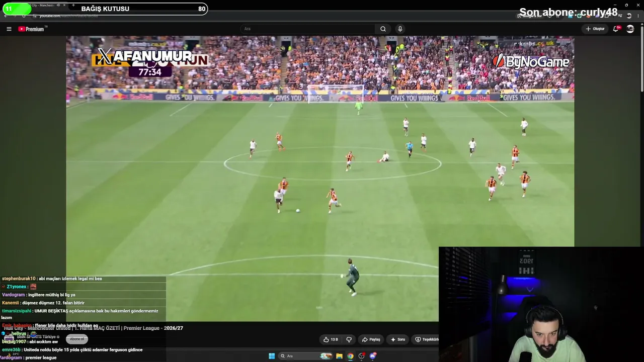Mute the tab via speaker icon
The width and height of the screenshot is (644, 362).
coord(58,5)
